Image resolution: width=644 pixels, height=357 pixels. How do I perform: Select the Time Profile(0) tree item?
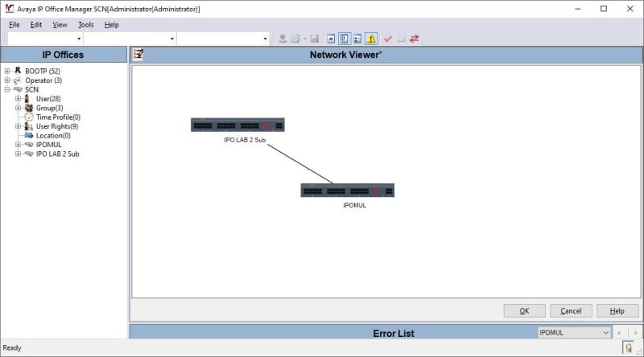click(x=58, y=117)
